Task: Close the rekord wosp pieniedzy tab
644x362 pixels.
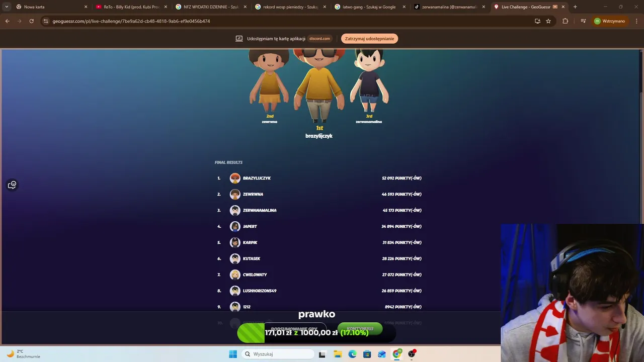Action: (325, 7)
